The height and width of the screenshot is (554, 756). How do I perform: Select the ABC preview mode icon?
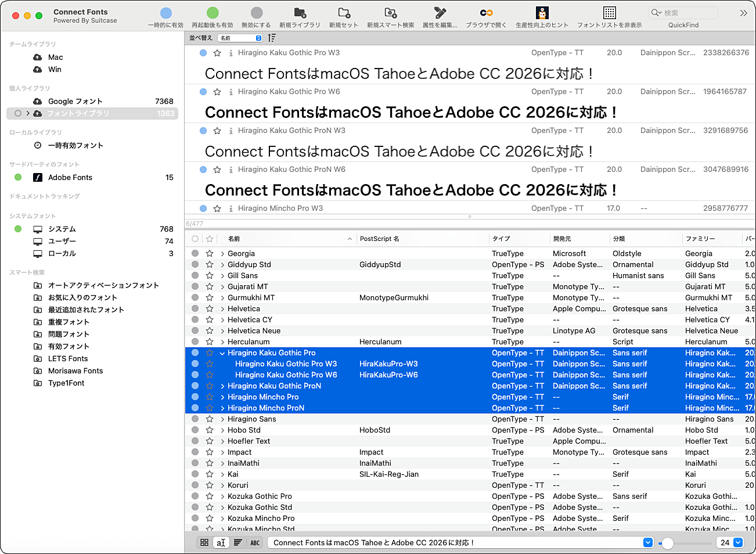click(255, 542)
